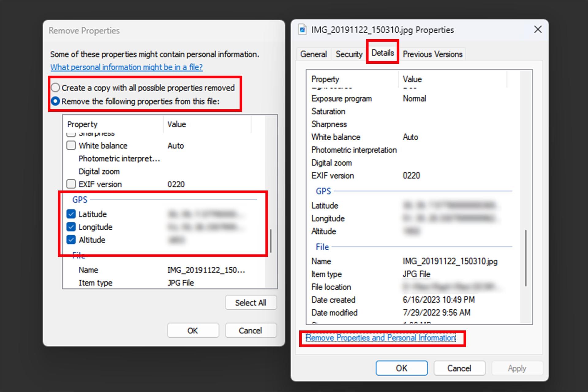Close the IMG Properties dialog
The width and height of the screenshot is (588, 392).
pos(538,30)
